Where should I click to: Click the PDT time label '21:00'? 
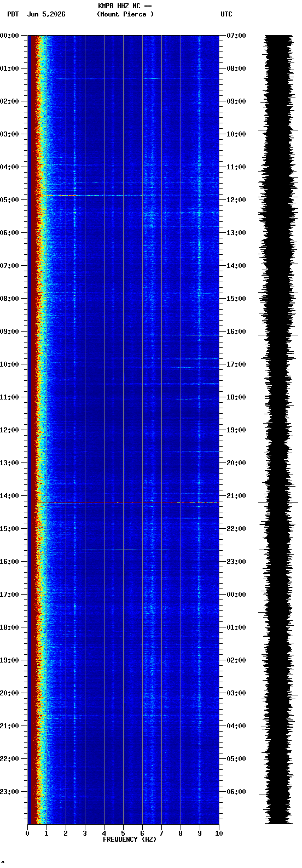(9, 726)
